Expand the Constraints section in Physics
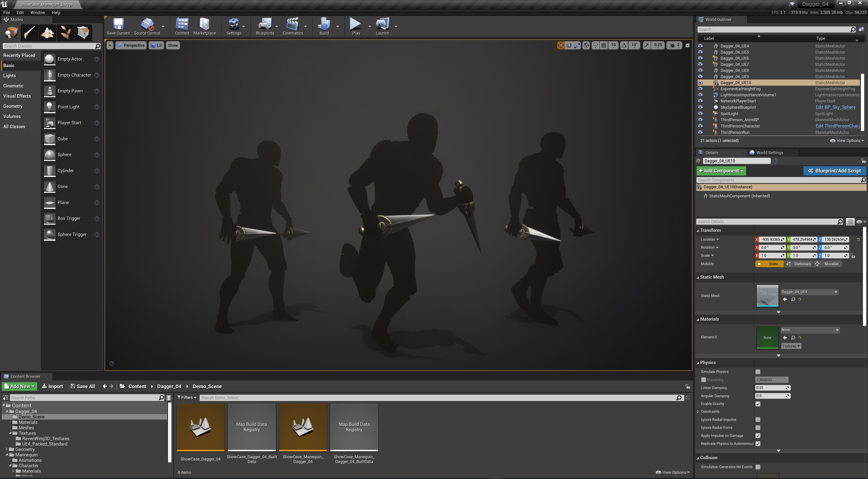Viewport: 868px width, 479px height. (698, 412)
